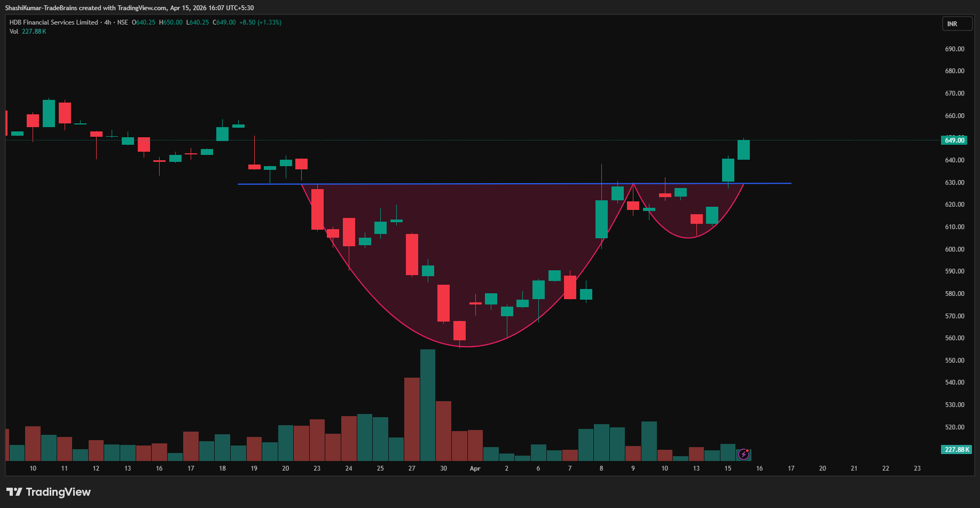Click the latest green candle near 649
The image size is (980, 508).
[x=743, y=150]
